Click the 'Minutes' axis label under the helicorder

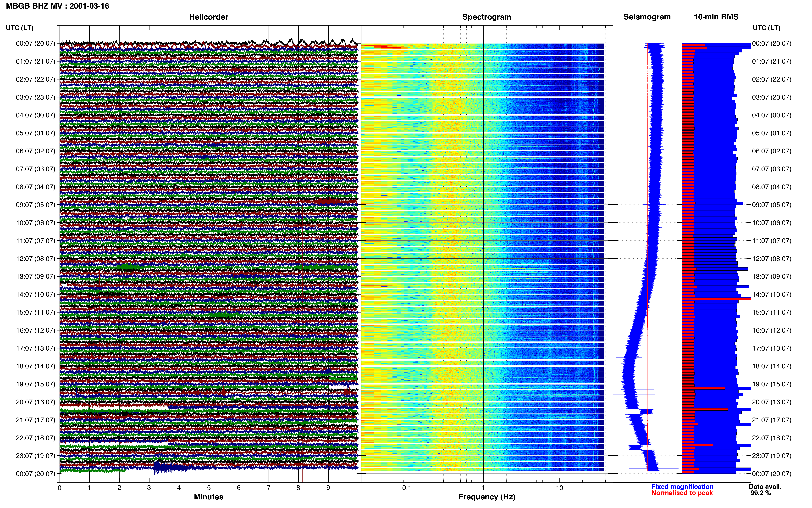pyautogui.click(x=209, y=497)
